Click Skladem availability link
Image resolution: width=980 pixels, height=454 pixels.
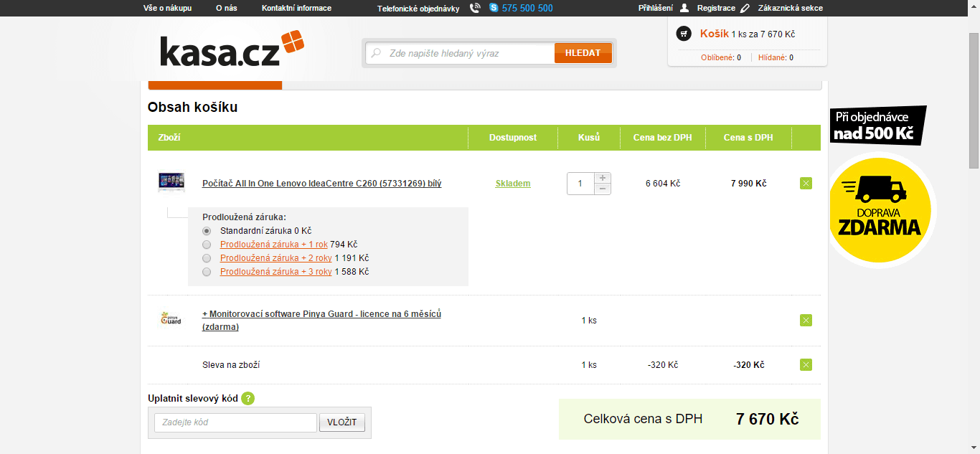513,184
